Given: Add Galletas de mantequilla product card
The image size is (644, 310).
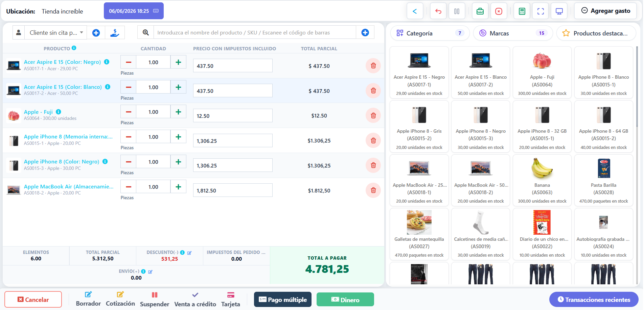Looking at the screenshot, I should [x=419, y=234].
